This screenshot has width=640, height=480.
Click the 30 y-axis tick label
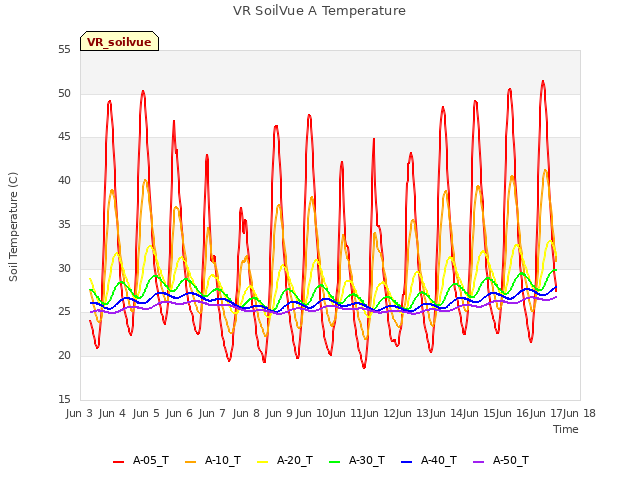(x=64, y=268)
